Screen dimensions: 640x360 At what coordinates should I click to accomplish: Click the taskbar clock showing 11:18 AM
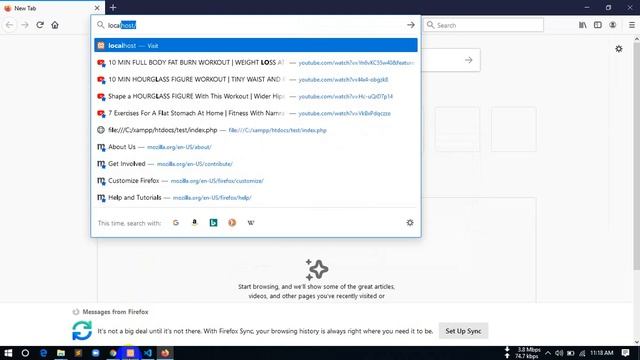tap(602, 353)
